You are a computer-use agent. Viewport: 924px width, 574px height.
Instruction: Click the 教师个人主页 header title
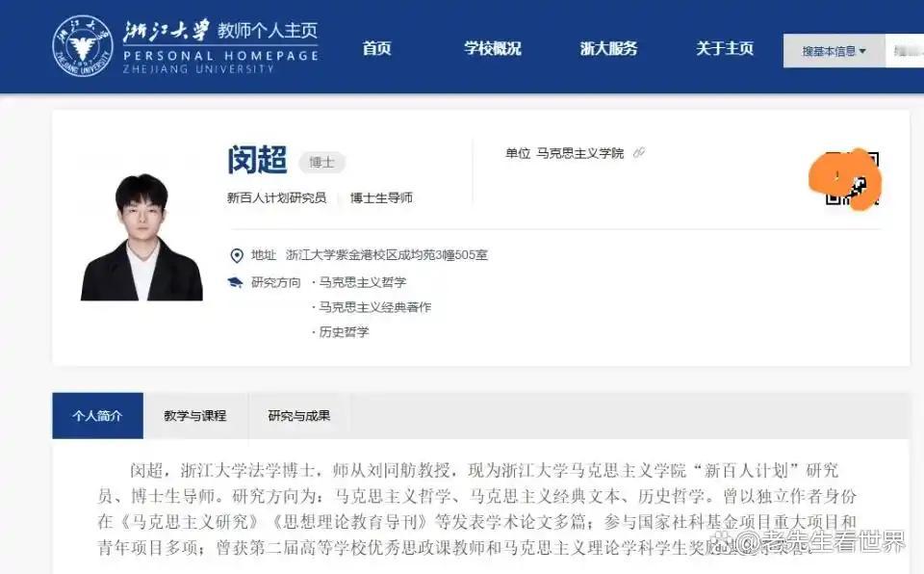tap(268, 30)
